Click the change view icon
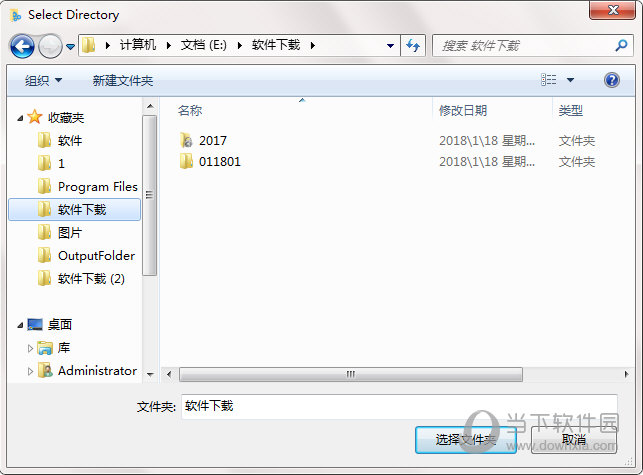Image resolution: width=643 pixels, height=475 pixels. [548, 80]
